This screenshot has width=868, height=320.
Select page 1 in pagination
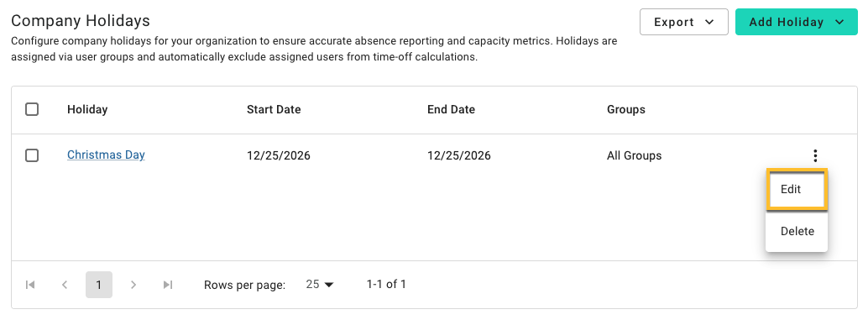coord(99,285)
